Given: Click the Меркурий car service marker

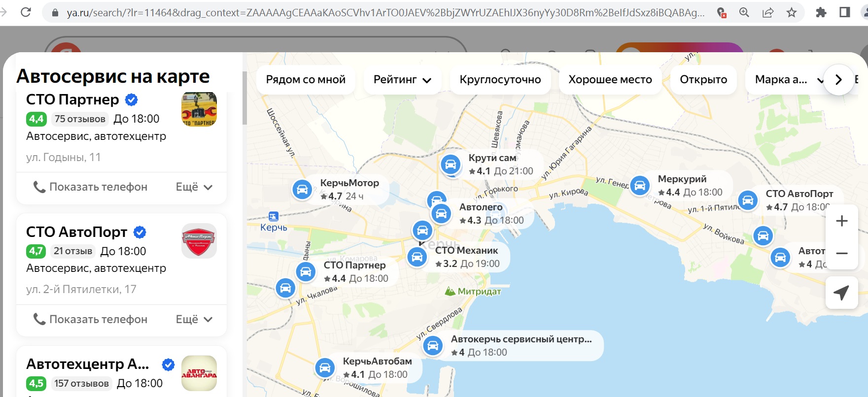Looking at the screenshot, I should click(x=640, y=186).
